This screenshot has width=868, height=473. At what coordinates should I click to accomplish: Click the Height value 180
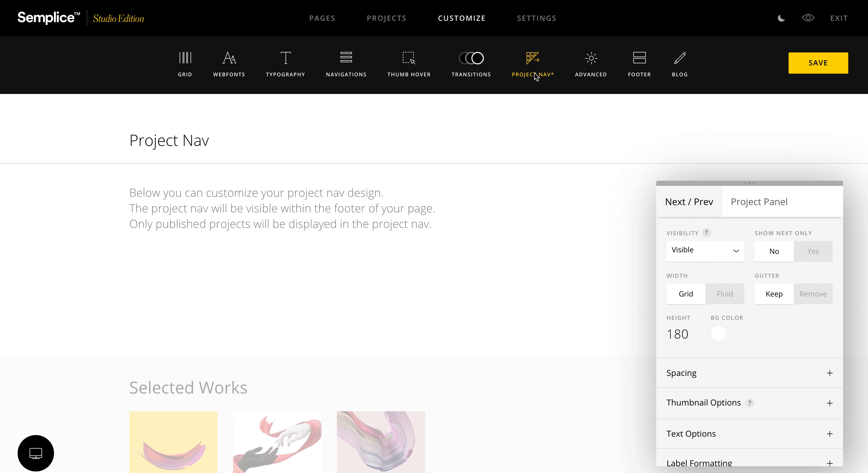677,334
